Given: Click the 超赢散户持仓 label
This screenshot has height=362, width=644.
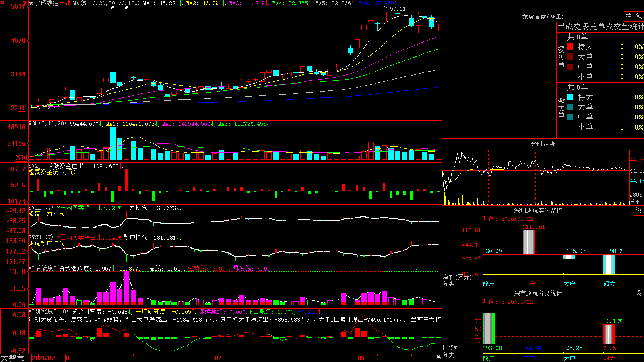Looking at the screenshot, I should (x=46, y=243).
